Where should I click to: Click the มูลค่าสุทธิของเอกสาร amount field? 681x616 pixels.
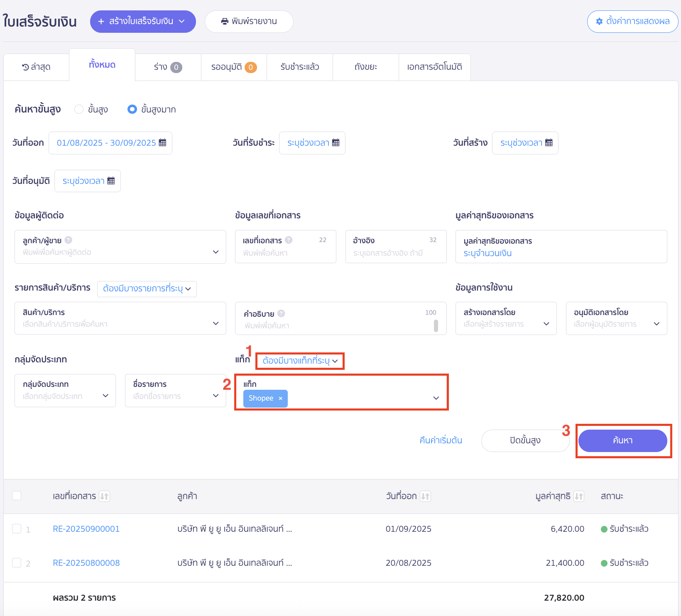[561, 247]
